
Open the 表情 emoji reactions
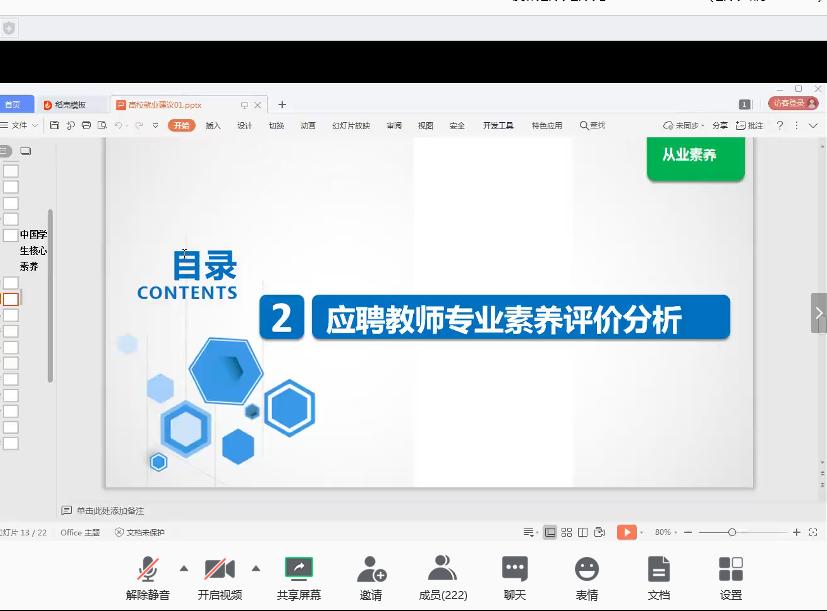pyautogui.click(x=587, y=570)
